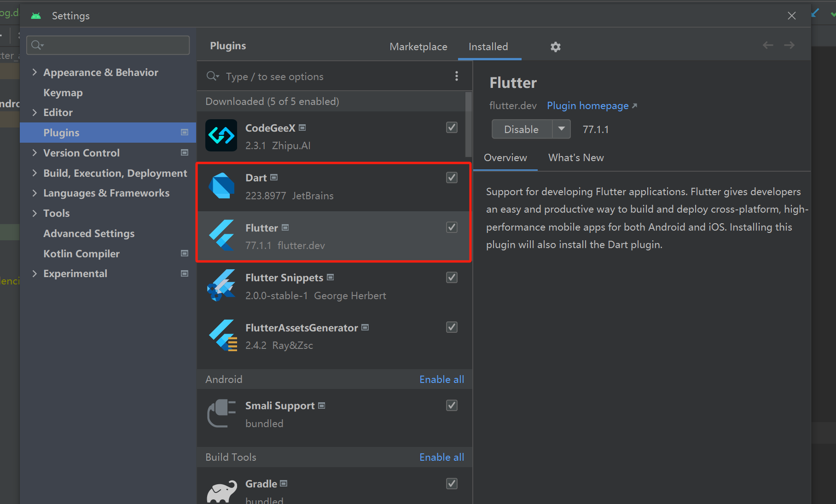
Task: Click the Flutter plugin logo icon
Action: 221,235
